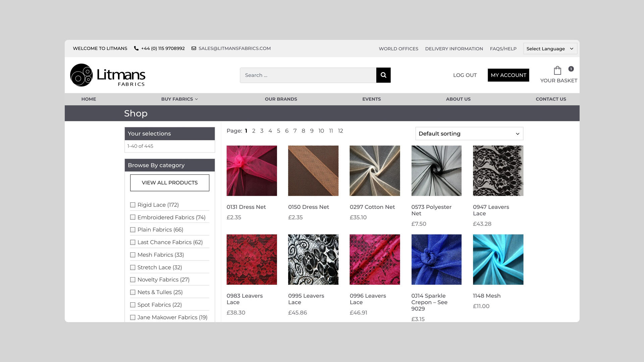Click the phone icon in header

tap(136, 48)
